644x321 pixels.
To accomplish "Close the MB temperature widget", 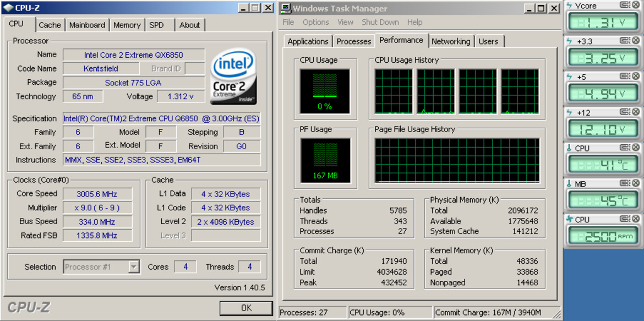I will coord(635,184).
